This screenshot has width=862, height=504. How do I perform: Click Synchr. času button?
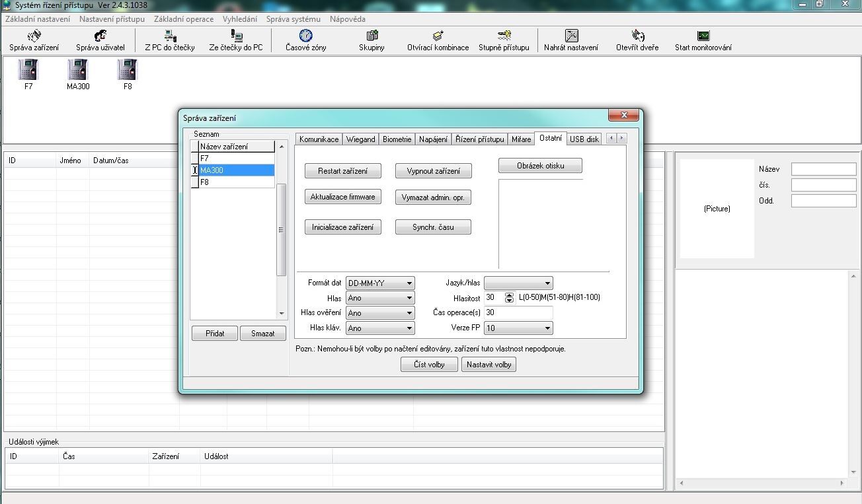pos(434,227)
